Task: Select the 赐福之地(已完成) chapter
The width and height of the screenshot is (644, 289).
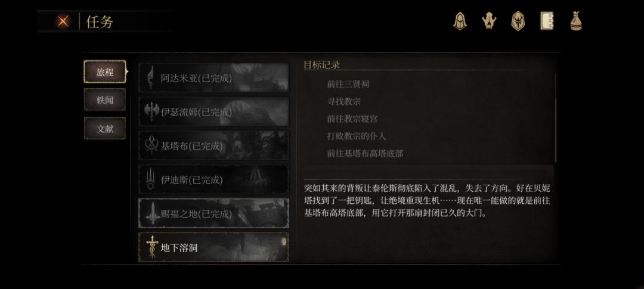Action: click(213, 213)
